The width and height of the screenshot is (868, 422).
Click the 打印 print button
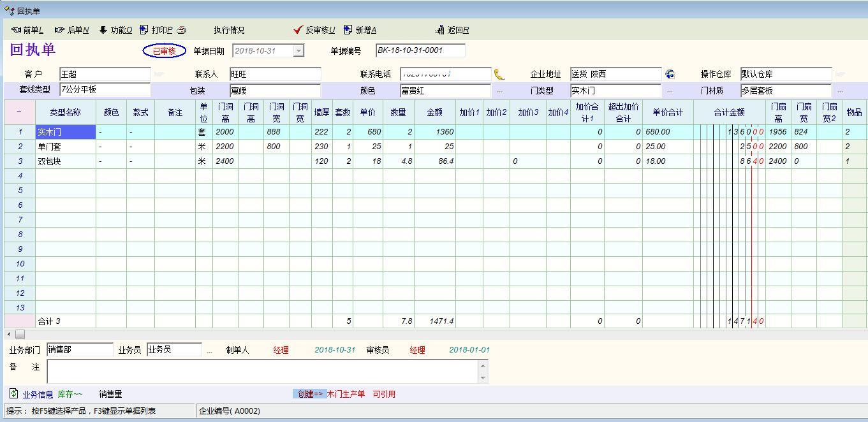pos(156,30)
